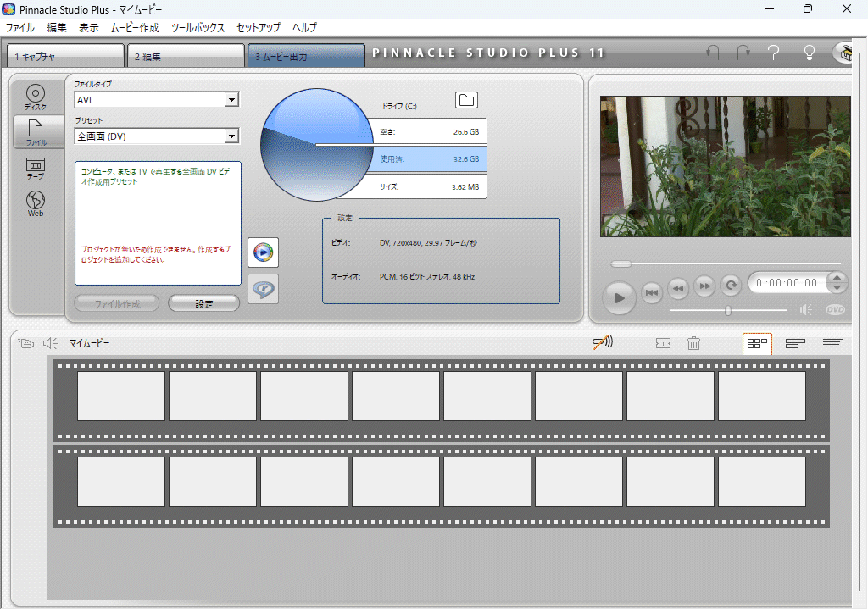Switch to the 2 編集 tab
The width and height of the screenshot is (868, 610).
(186, 56)
